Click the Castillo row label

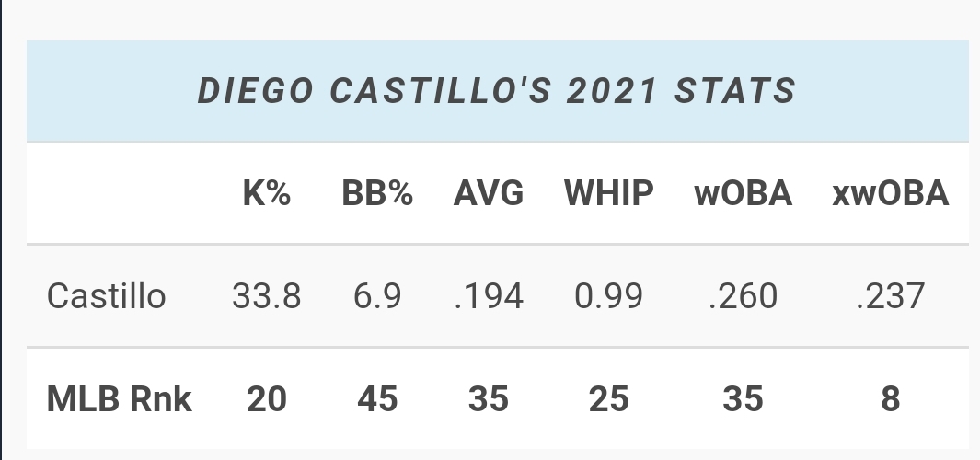[106, 296]
